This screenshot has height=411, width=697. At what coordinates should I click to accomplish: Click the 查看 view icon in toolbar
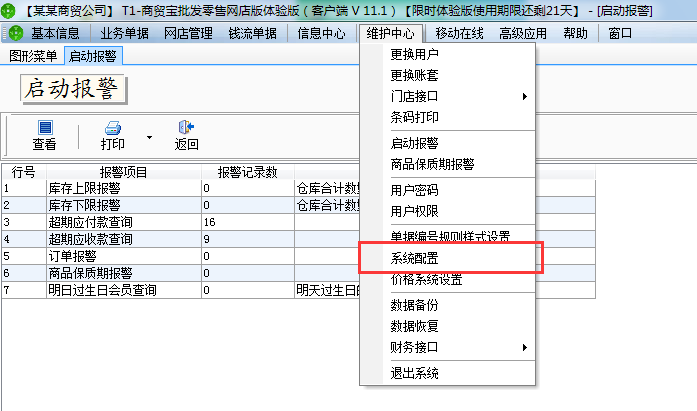pyautogui.click(x=45, y=128)
